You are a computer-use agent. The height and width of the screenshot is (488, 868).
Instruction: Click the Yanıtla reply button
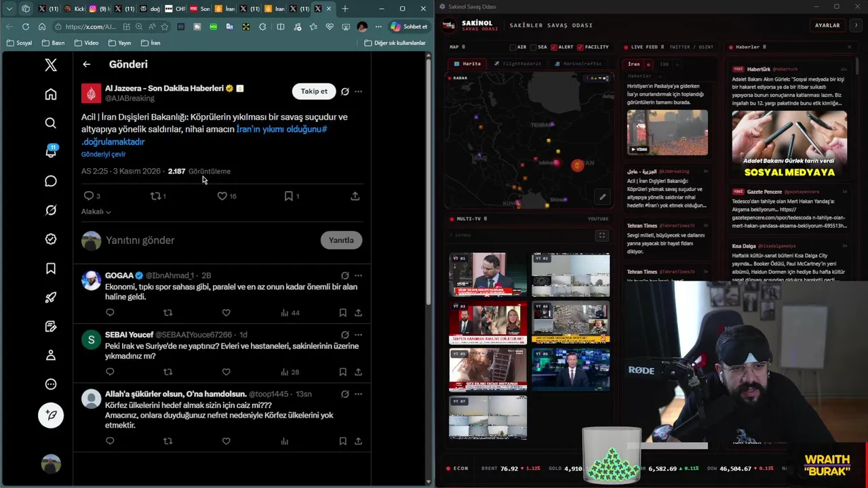pyautogui.click(x=341, y=240)
